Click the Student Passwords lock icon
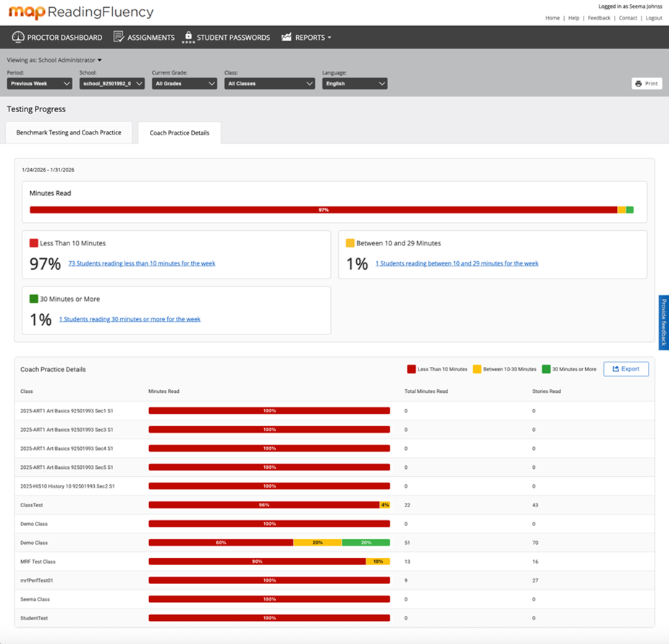Viewport: 669px width, 644px height. click(188, 37)
